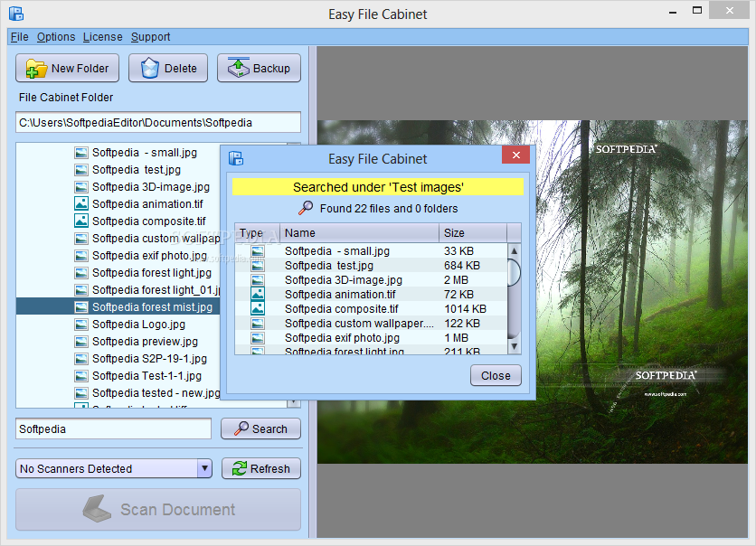Click file icon beside 'Softpedia forest mist.jpg' in tree

pos(81,307)
